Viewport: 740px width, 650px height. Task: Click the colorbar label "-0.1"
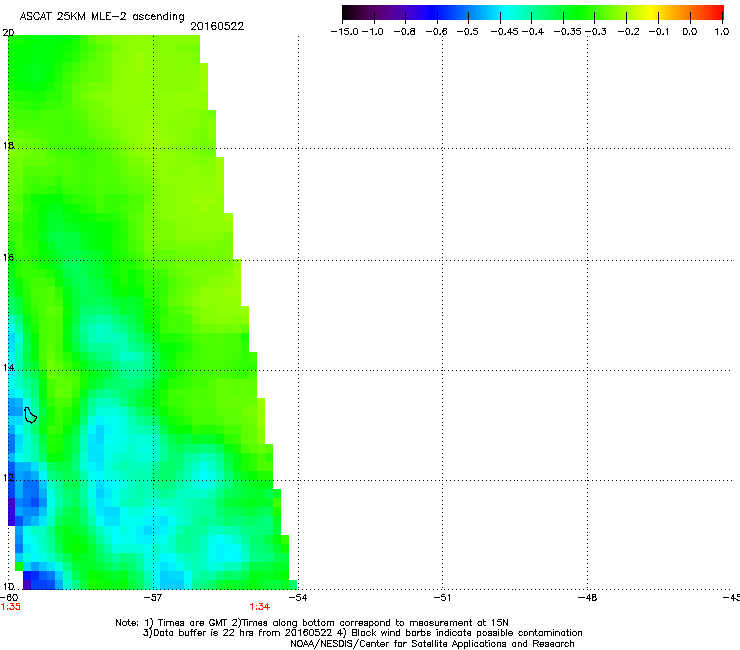click(659, 32)
